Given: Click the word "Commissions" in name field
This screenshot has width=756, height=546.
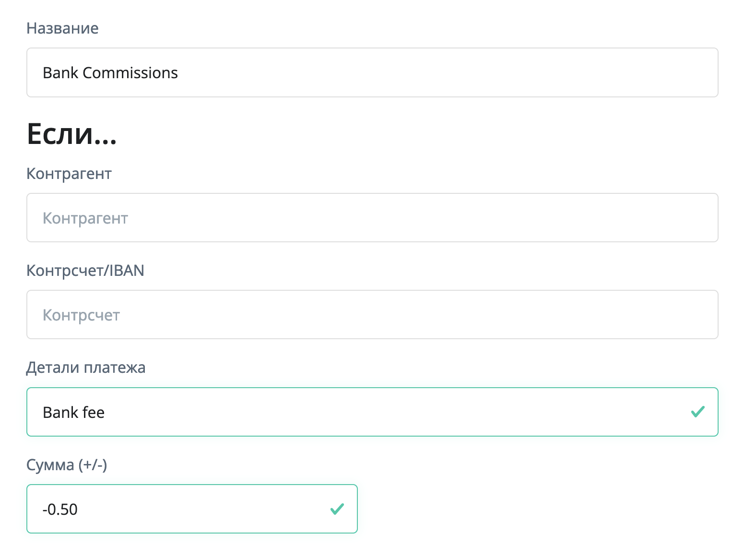Looking at the screenshot, I should [x=130, y=73].
